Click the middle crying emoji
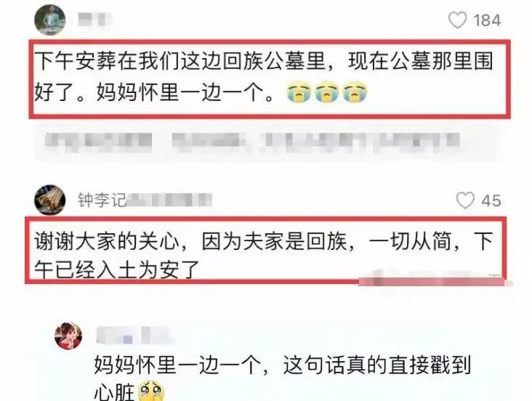Image resolution: width=532 pixels, height=401 pixels. (x=326, y=92)
